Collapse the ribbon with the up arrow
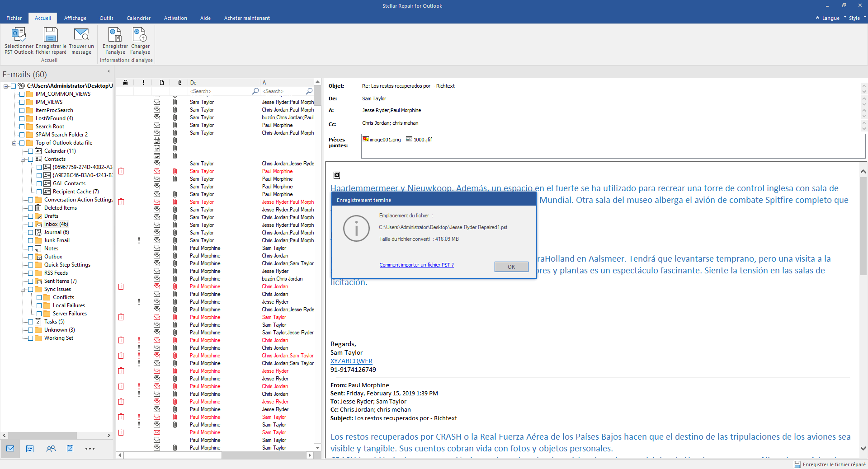The width and height of the screenshot is (868, 469). click(817, 18)
